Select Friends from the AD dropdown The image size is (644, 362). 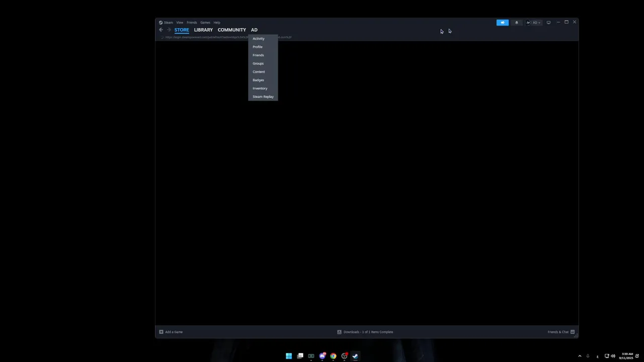coord(263,55)
